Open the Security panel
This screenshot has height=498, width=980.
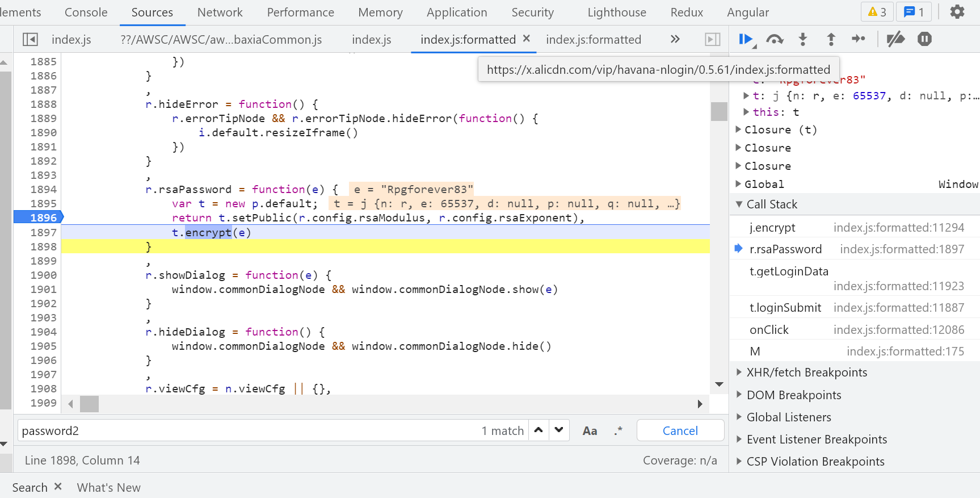coord(532,12)
